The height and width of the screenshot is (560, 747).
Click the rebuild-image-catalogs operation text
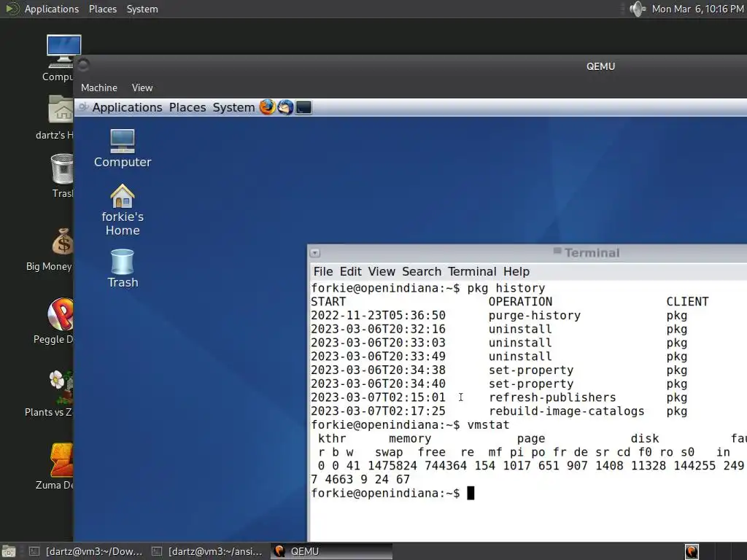point(566,411)
